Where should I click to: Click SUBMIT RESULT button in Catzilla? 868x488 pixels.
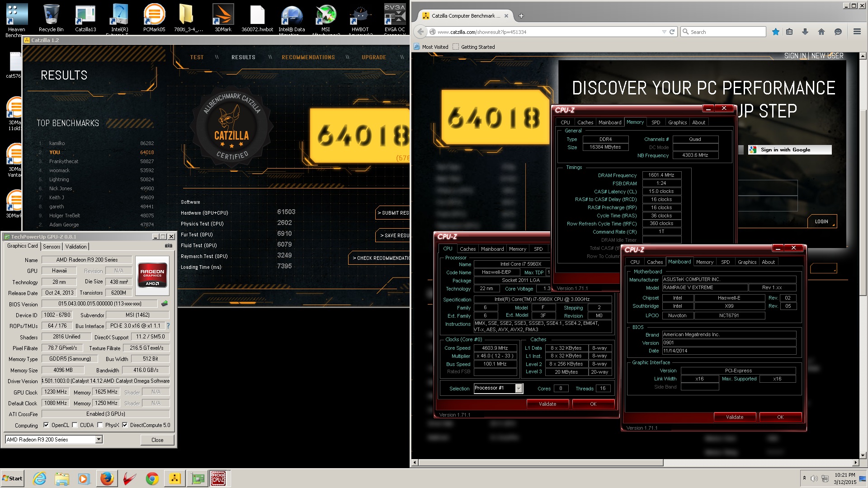tap(392, 213)
